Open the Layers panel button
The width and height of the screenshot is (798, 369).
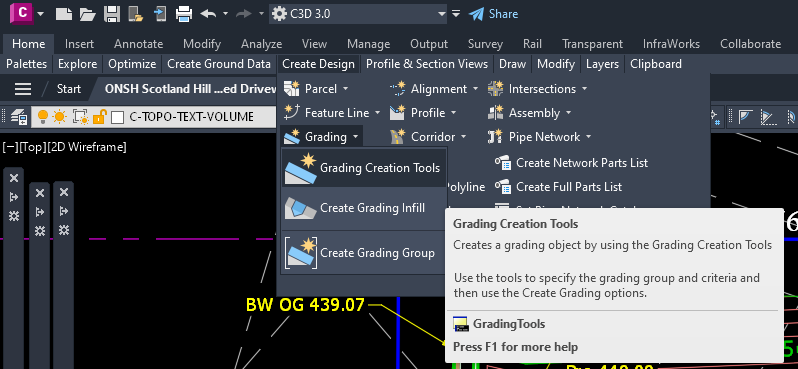pyautogui.click(x=602, y=64)
